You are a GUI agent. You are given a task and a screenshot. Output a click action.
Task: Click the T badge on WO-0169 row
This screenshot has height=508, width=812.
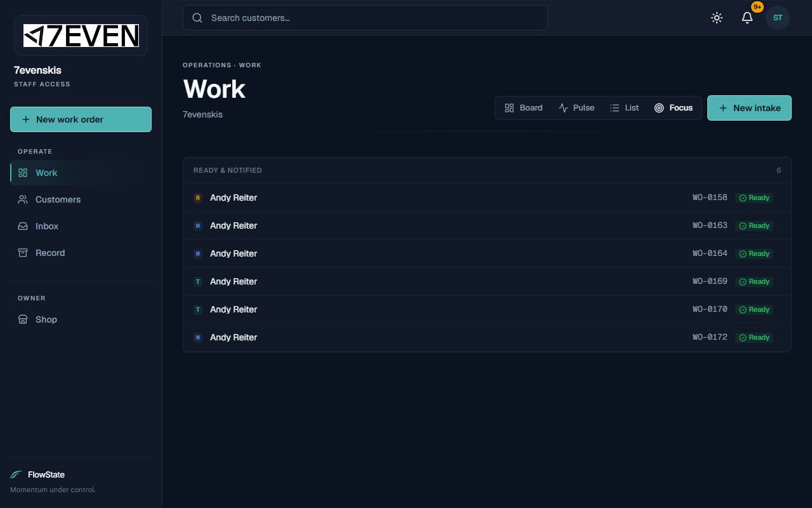tap(198, 282)
